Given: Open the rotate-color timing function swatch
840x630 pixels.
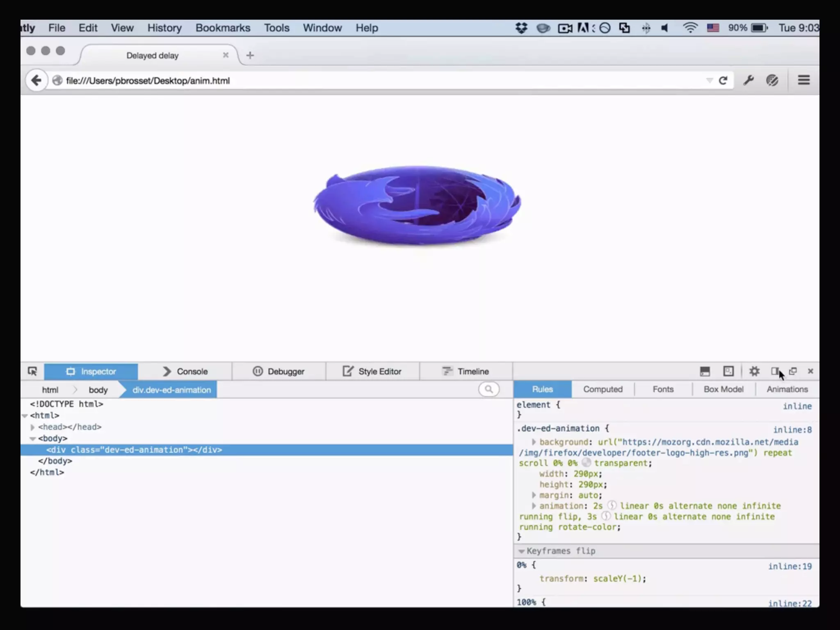Looking at the screenshot, I should pyautogui.click(x=605, y=516).
